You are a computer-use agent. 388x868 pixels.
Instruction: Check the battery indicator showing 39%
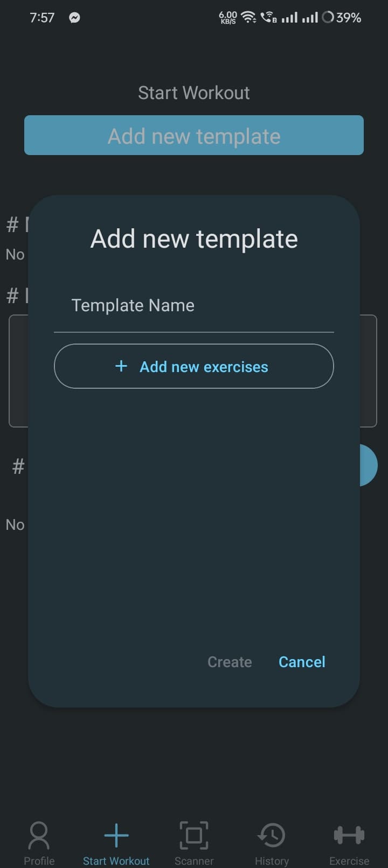tap(342, 17)
